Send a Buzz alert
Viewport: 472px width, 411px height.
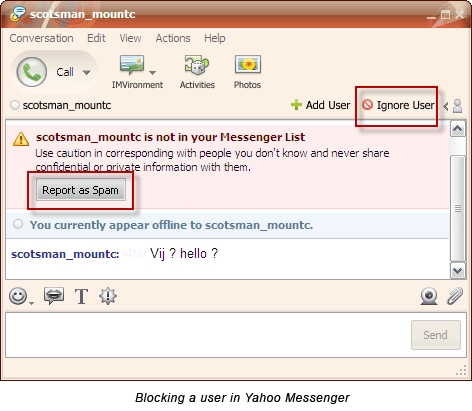(x=108, y=296)
